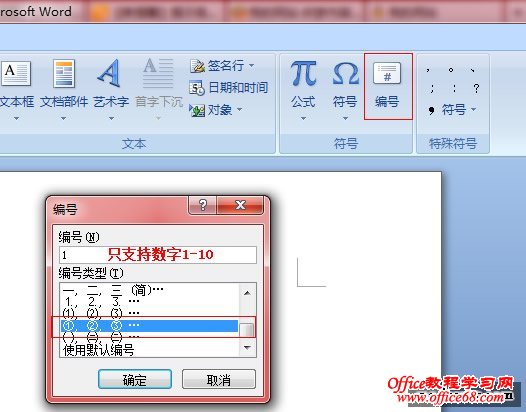Click the Number (编号) ribbon button
Viewport: 526px width, 412px height.
coord(388,86)
